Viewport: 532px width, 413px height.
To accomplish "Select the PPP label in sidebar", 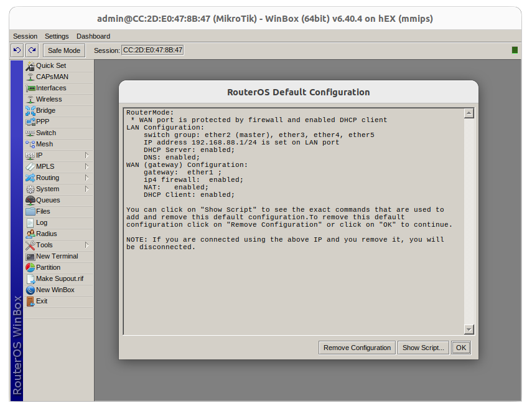I will click(43, 122).
